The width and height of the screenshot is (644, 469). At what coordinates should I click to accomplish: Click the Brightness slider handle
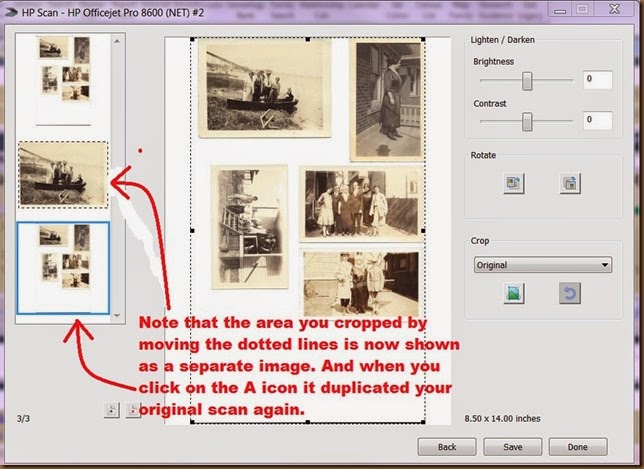527,81
